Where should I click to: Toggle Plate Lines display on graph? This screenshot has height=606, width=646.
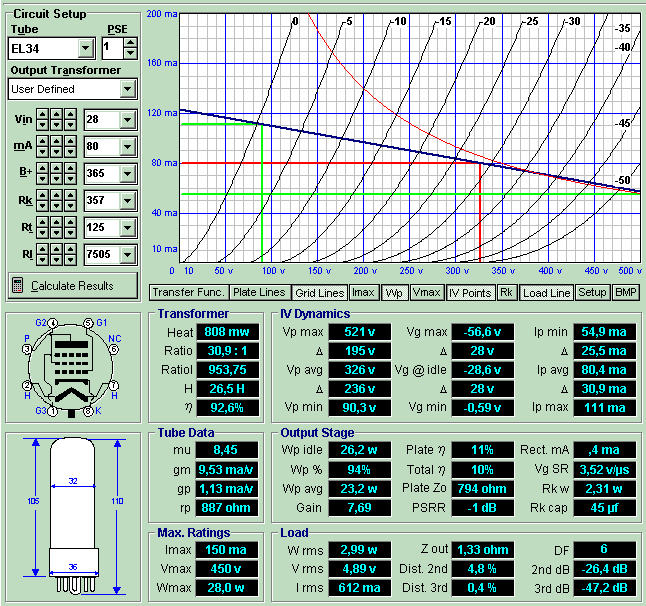[258, 293]
